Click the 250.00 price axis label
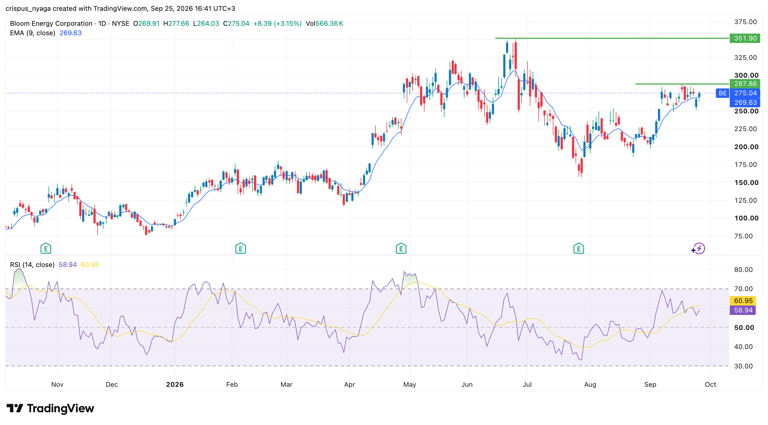Screen dimensions: 768x425 (746, 111)
